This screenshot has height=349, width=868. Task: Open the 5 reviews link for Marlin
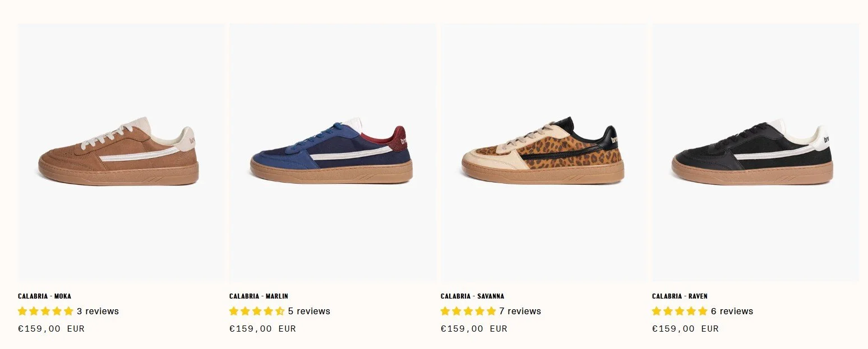coord(309,311)
